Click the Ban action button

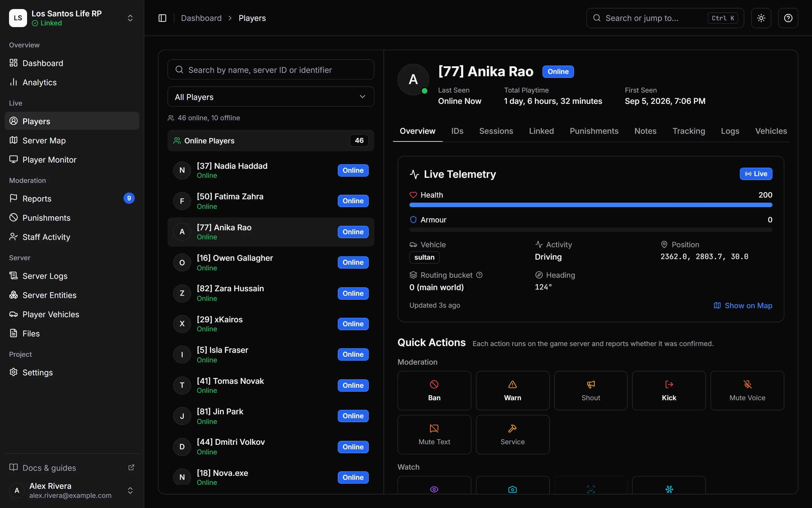(x=434, y=390)
